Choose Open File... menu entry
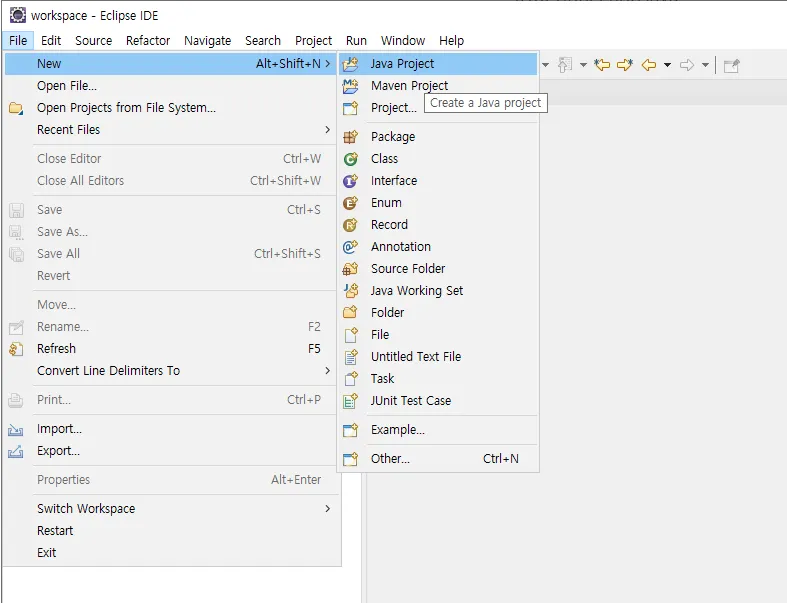Screen dimensions: 787x603 tap(171, 86)
